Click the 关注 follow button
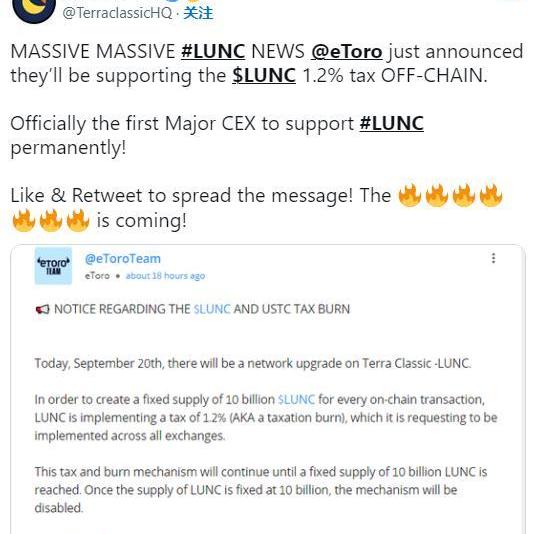This screenshot has height=534, width=535. (x=198, y=13)
